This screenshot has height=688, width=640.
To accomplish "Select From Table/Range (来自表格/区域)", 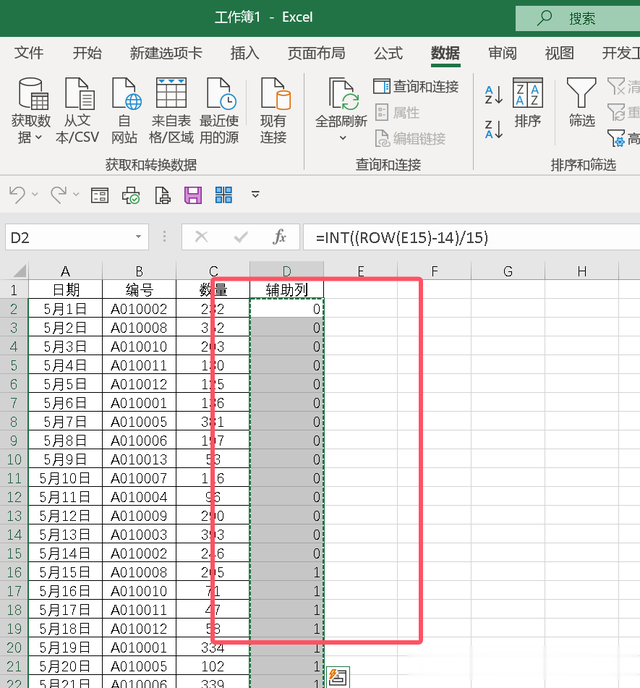I will (171, 111).
